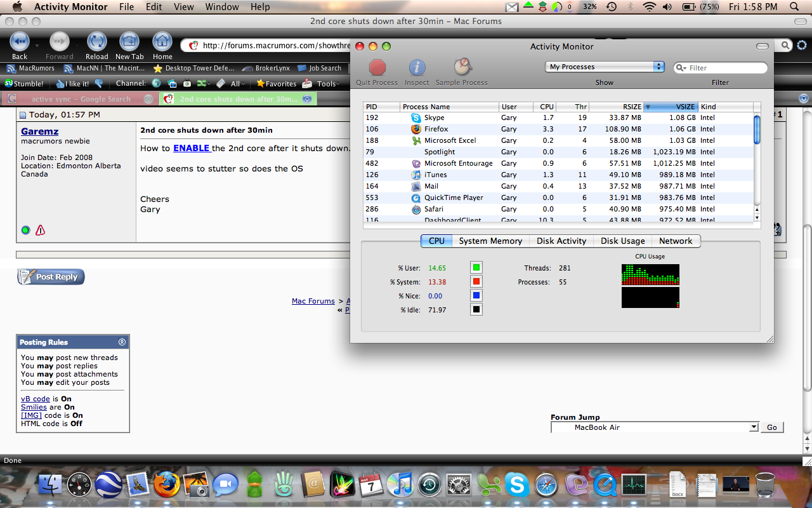This screenshot has width=812, height=508.
Task: Open the My Processes dropdown
Action: (605, 67)
